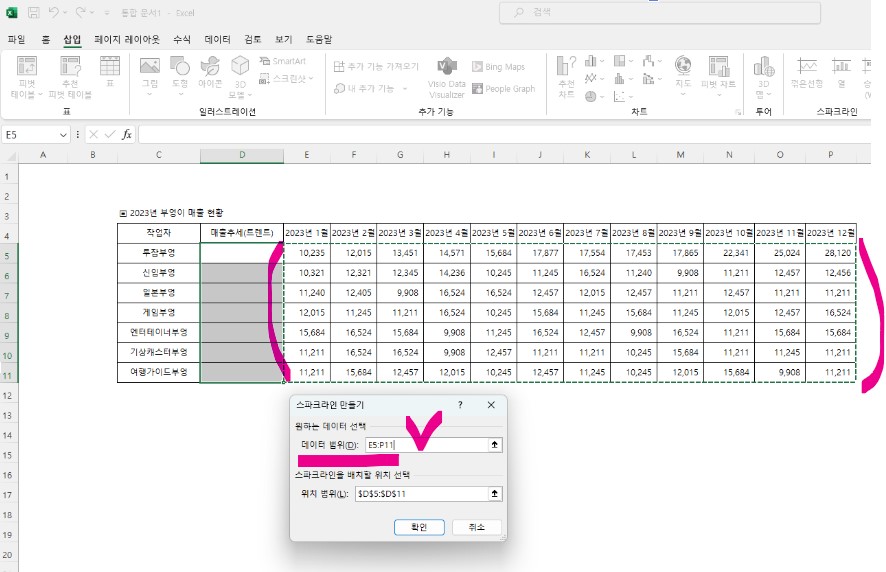Click the formula bar input area
886x572 pixels.
click(504, 135)
